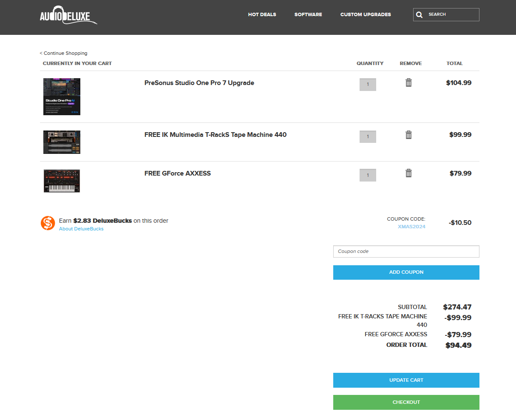The image size is (516, 420).
Task: Click the REMOVE column header
Action: pos(411,63)
